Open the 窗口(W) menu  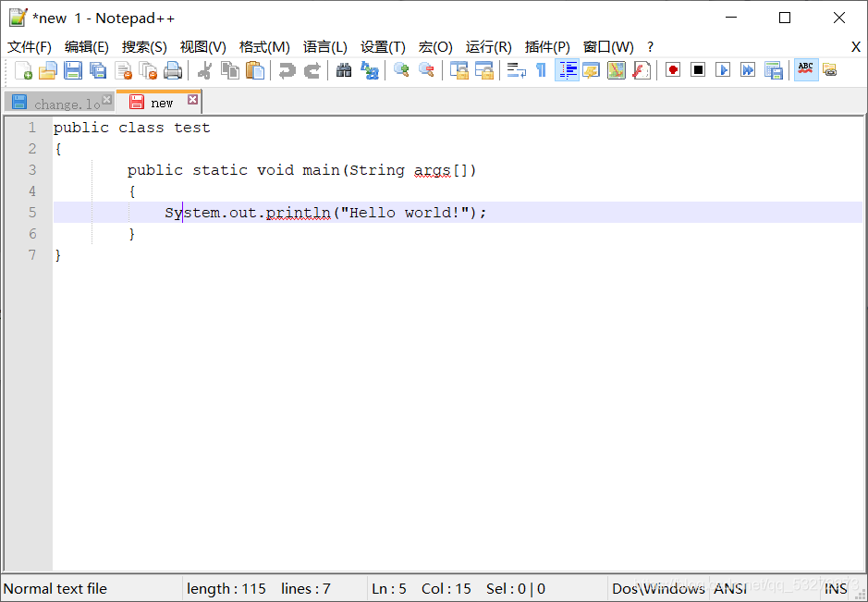(x=608, y=47)
